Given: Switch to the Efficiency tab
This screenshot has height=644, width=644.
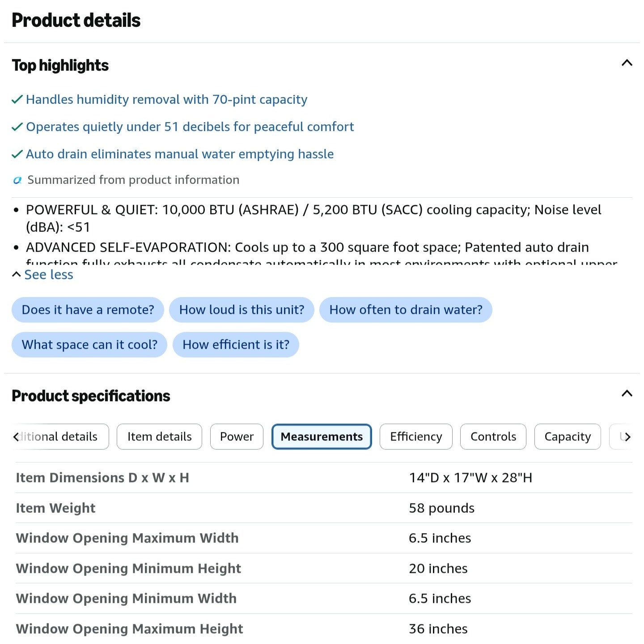Looking at the screenshot, I should [x=416, y=436].
